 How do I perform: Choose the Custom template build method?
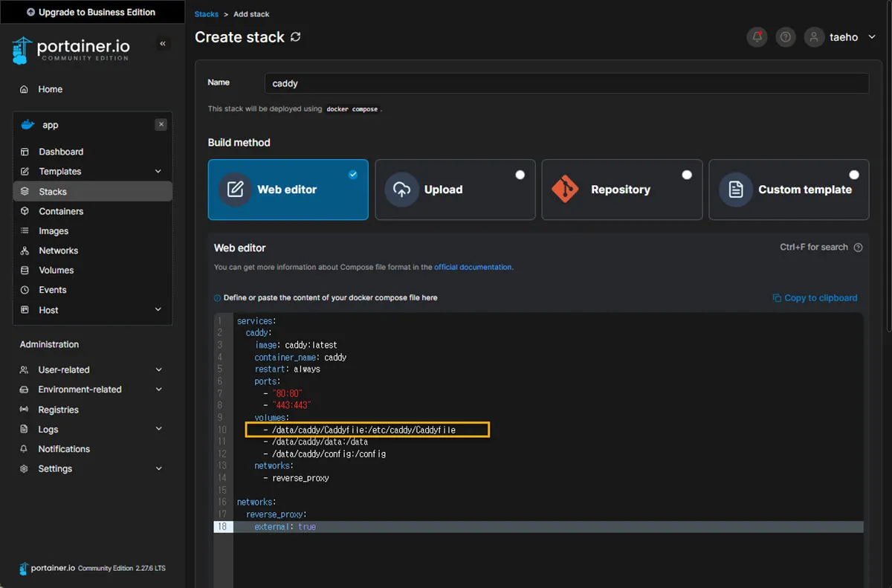coord(789,190)
